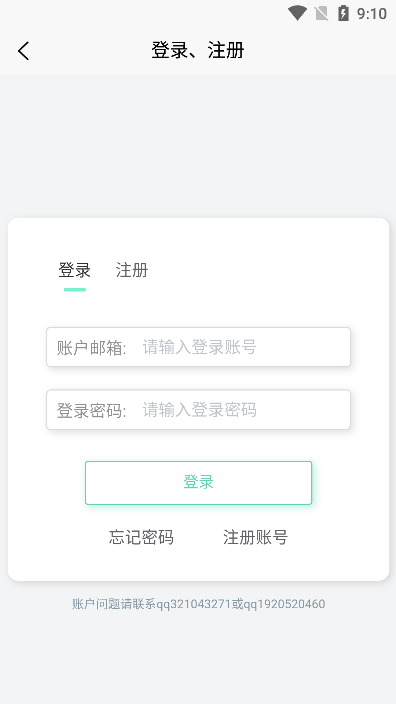The height and width of the screenshot is (704, 396).
Task: Tap the no-SIM card status icon
Action: [321, 13]
